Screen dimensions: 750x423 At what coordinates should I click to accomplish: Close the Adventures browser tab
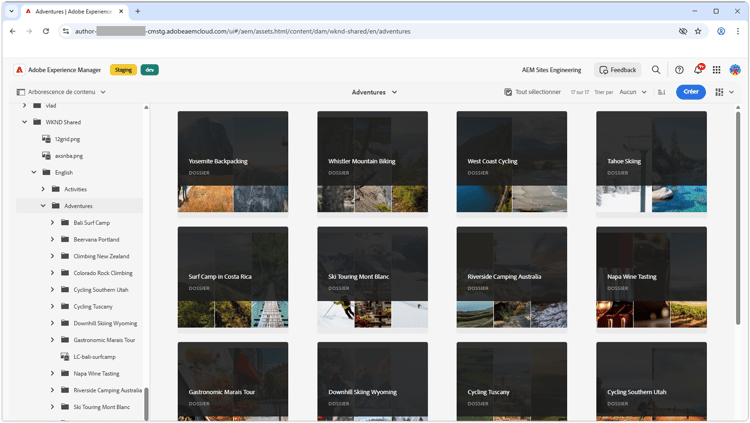tap(121, 11)
